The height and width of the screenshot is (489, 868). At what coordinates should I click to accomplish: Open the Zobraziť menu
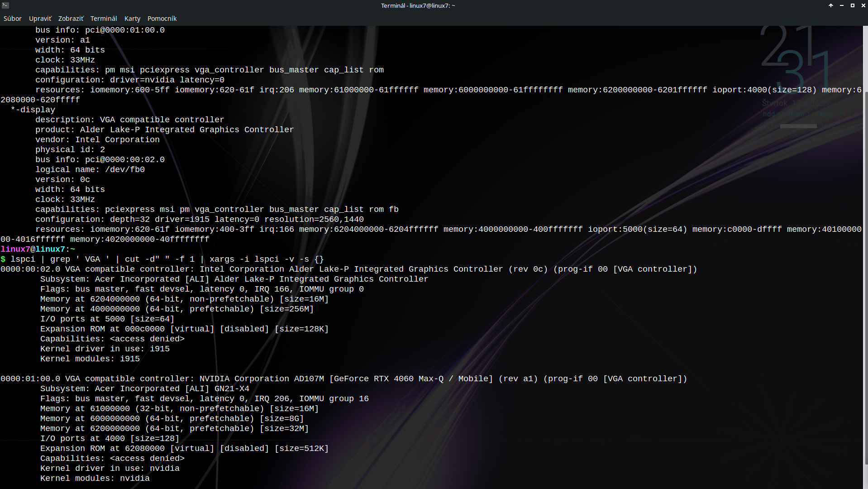[71, 19]
